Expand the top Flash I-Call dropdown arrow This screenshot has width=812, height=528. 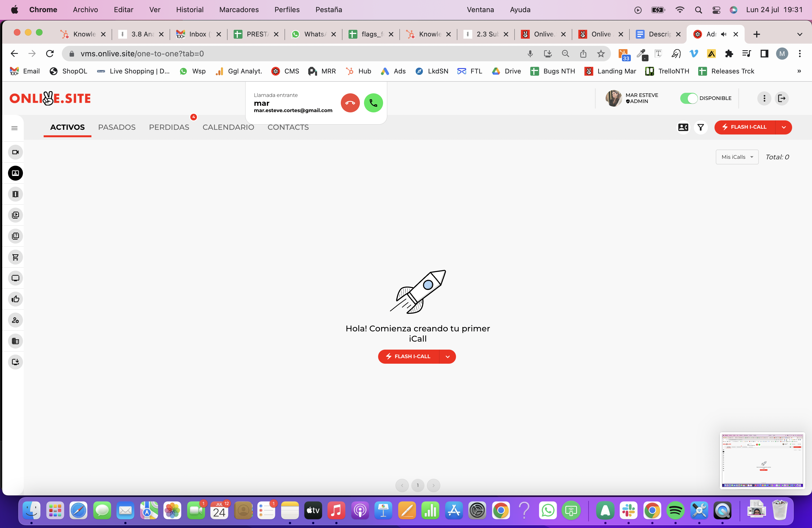(784, 127)
